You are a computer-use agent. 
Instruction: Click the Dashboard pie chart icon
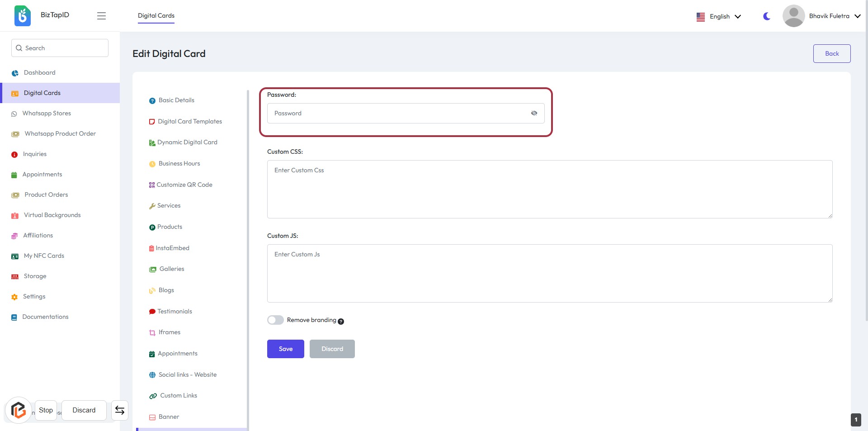point(15,73)
